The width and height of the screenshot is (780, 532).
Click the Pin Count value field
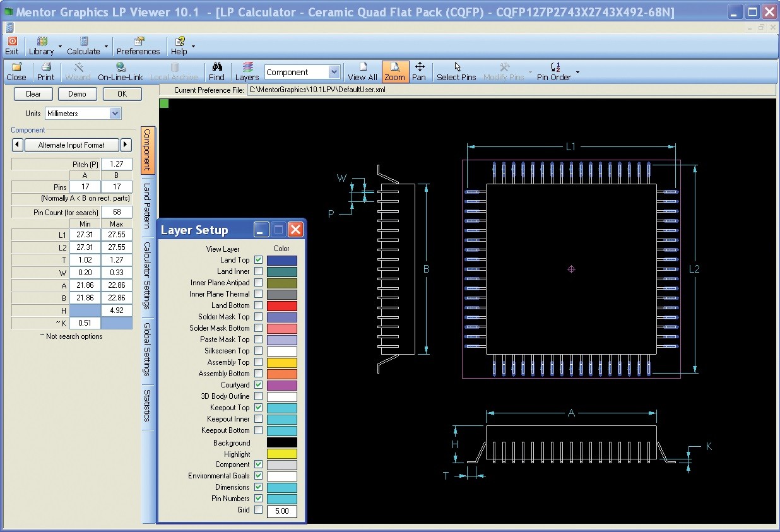pos(117,212)
